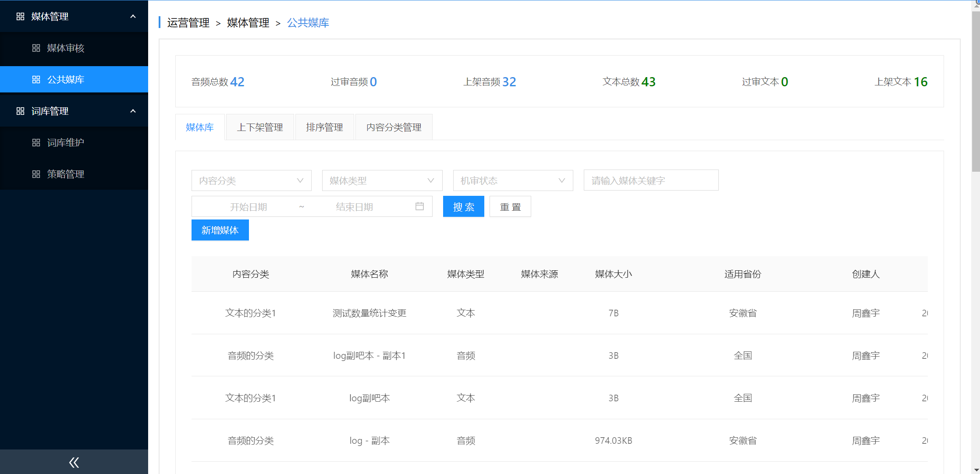Open the 媒体类型 dropdown
This screenshot has width=980, height=474.
click(382, 180)
